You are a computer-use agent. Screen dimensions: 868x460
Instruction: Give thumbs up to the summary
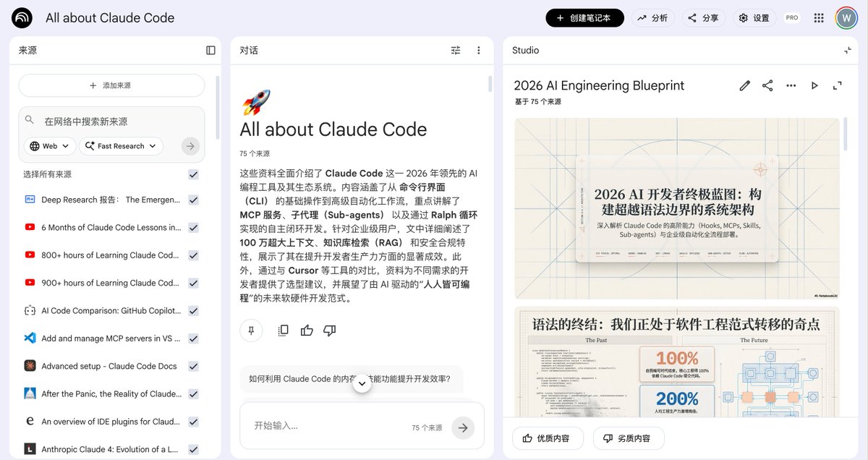pos(307,331)
